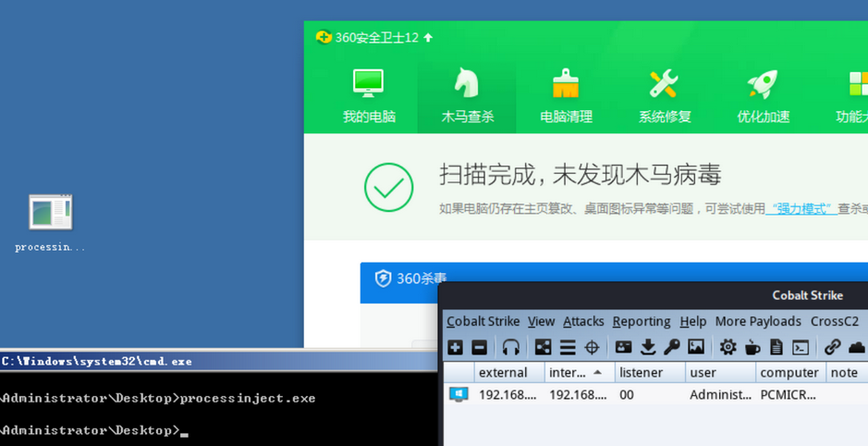
Task: Open the Reporting menu
Action: tap(641, 321)
